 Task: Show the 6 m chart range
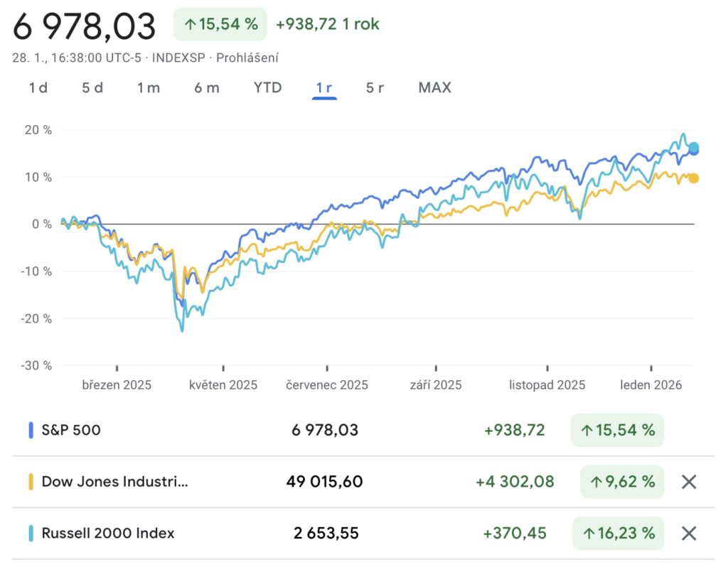(207, 88)
